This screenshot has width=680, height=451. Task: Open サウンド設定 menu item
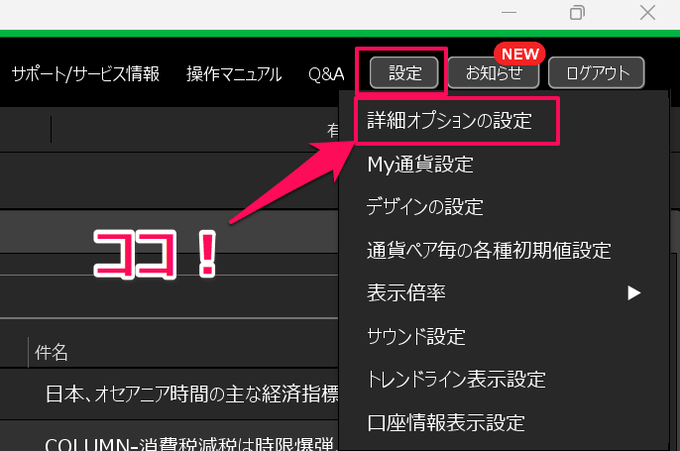416,337
